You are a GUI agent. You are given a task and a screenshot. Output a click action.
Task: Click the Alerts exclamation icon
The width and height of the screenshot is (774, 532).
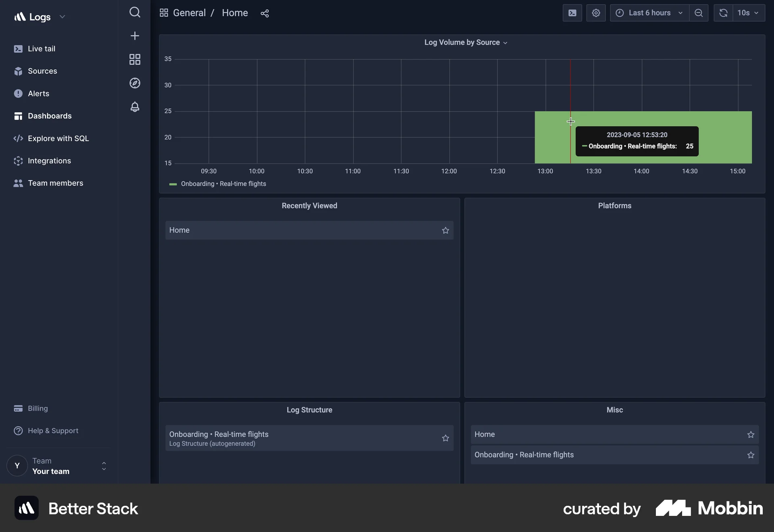(18, 94)
